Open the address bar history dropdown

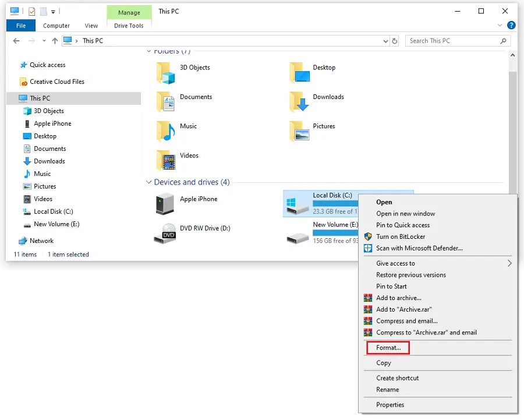click(x=385, y=41)
